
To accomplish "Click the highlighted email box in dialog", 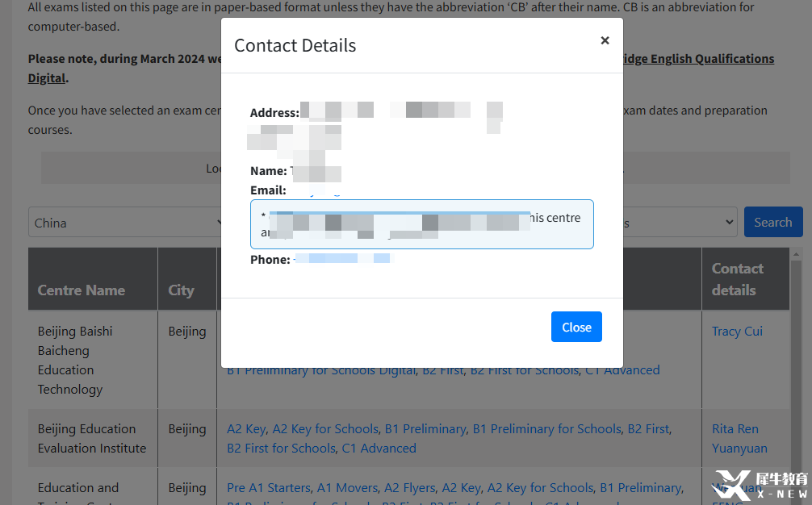I will (421, 224).
